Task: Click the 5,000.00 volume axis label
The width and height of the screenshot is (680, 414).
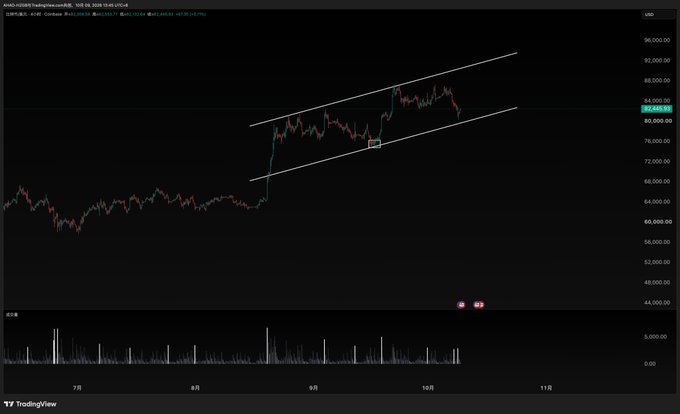Action: point(655,337)
